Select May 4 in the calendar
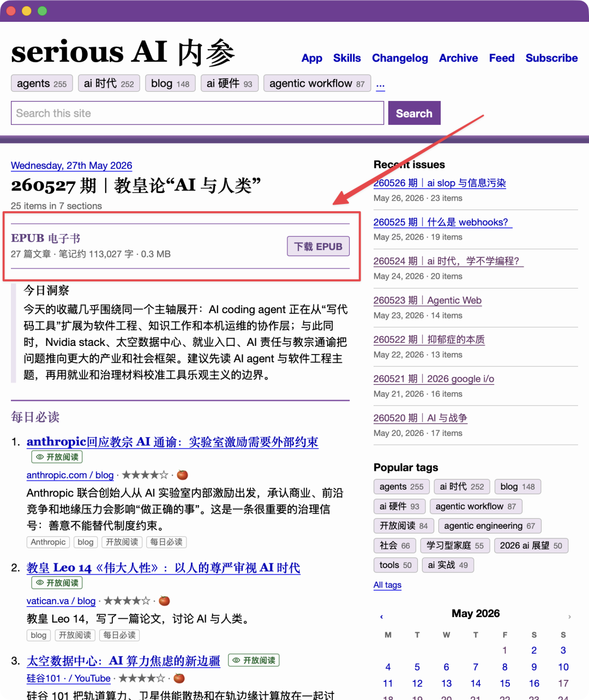The image size is (589, 700). pyautogui.click(x=388, y=667)
